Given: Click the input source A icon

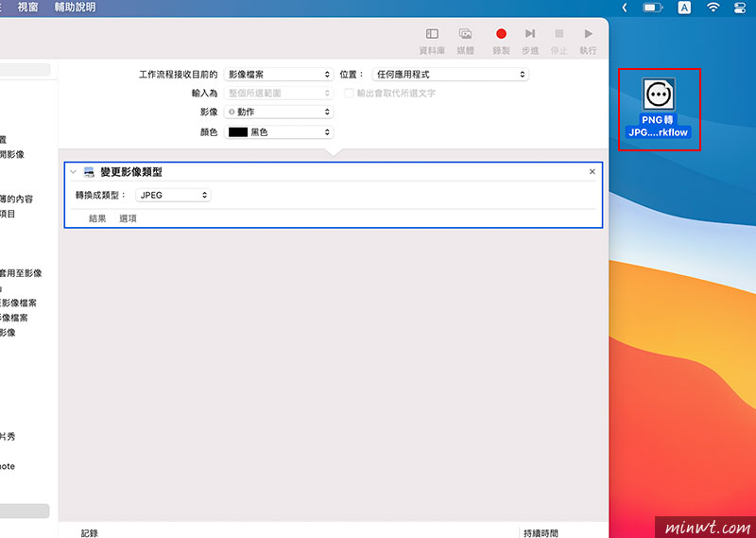Looking at the screenshot, I should [684, 8].
